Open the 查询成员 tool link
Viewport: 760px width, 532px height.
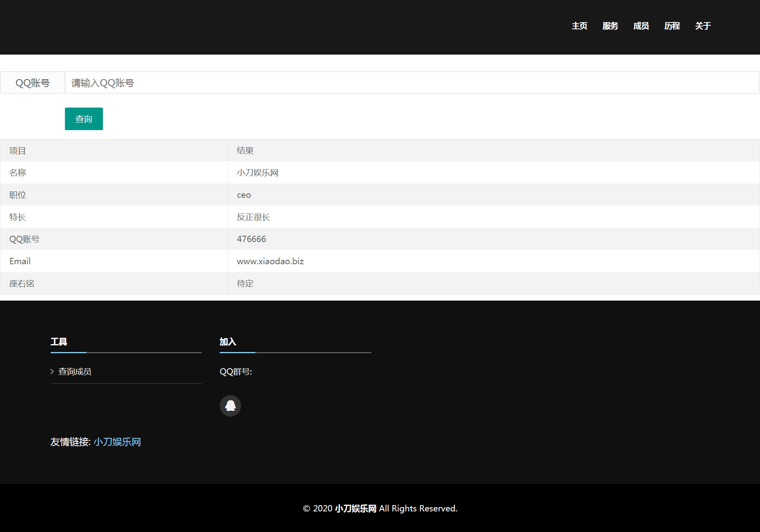click(75, 371)
